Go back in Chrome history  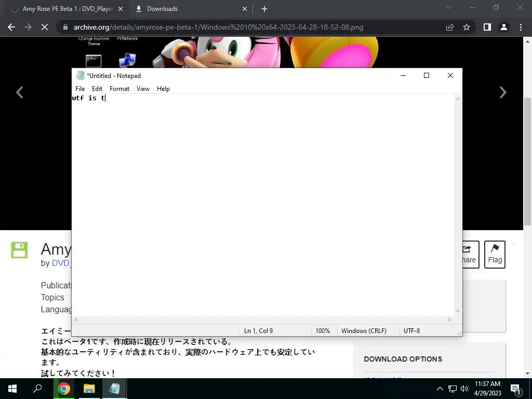tap(11, 27)
